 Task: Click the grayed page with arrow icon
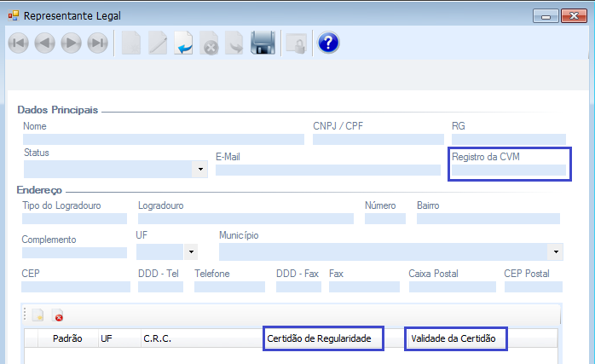[234, 43]
